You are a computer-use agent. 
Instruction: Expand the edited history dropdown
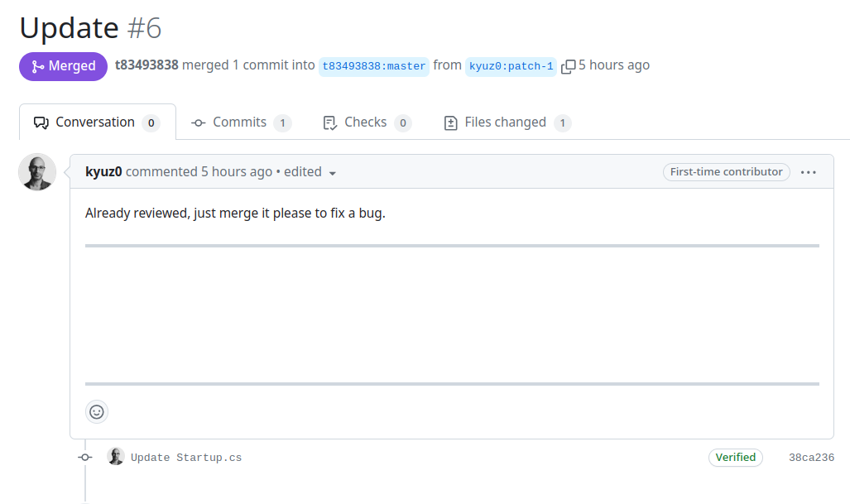pos(333,173)
